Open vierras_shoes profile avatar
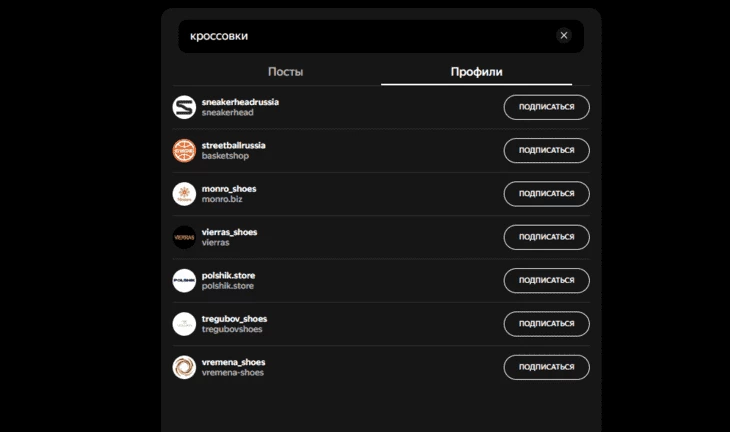The image size is (730, 432). [184, 237]
